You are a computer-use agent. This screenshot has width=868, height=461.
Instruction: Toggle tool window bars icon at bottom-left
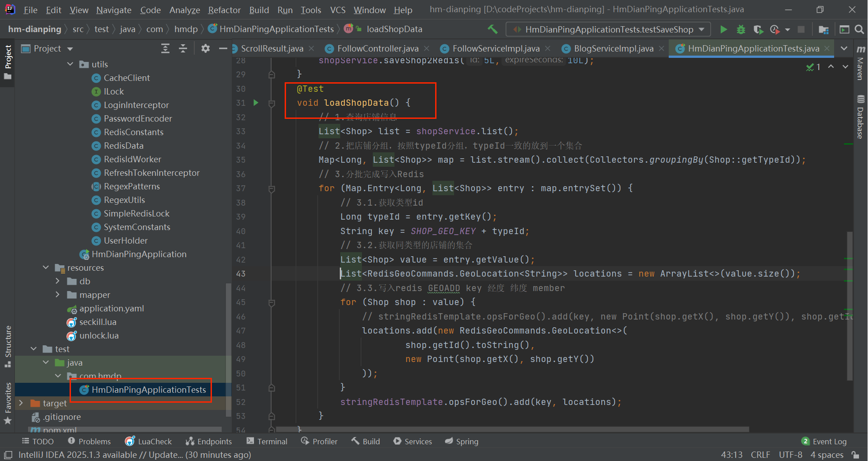[x=8, y=455]
